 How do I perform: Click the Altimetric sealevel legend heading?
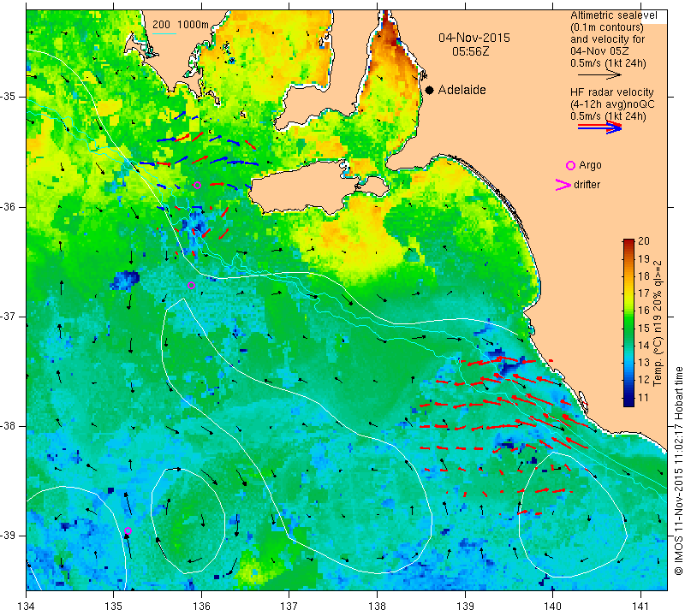613,15
